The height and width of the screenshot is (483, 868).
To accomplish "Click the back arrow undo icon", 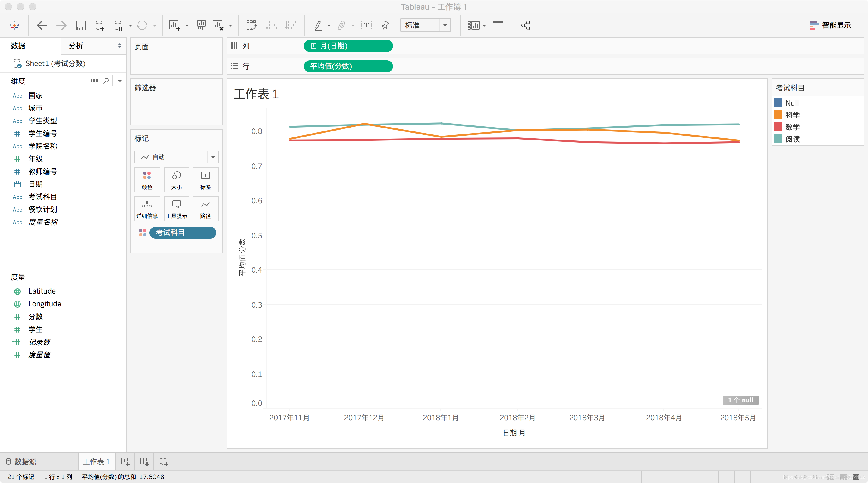I will [x=42, y=25].
